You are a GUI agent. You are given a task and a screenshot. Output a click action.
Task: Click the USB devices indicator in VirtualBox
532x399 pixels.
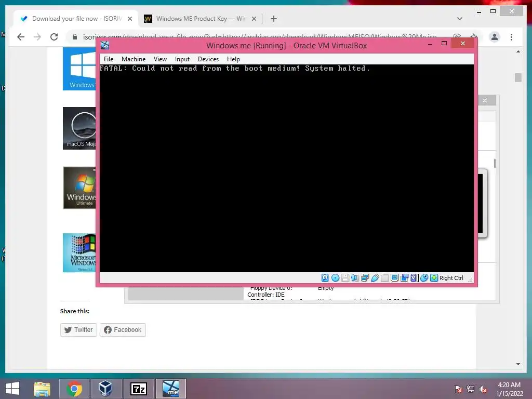coord(375,278)
